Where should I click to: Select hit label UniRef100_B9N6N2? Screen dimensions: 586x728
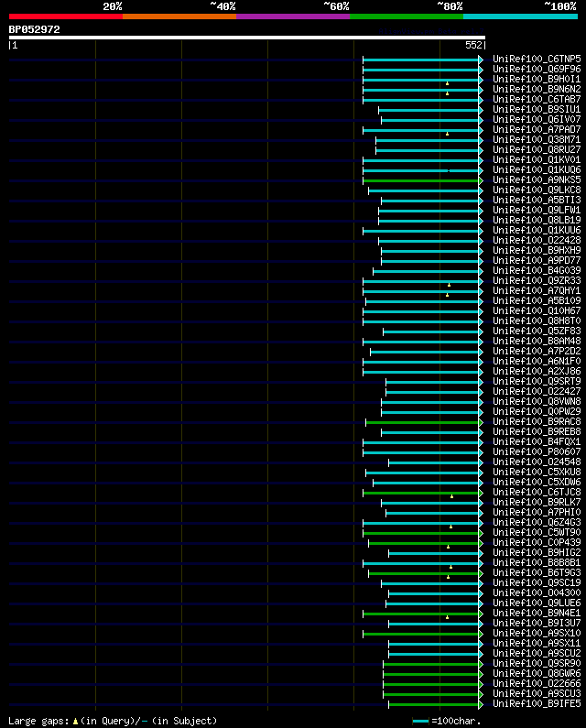click(537, 89)
